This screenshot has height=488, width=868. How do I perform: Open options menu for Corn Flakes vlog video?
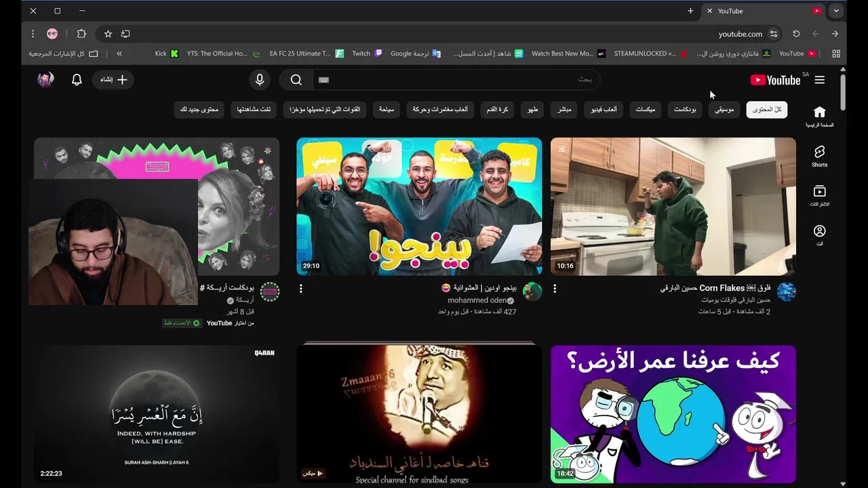[x=555, y=289]
